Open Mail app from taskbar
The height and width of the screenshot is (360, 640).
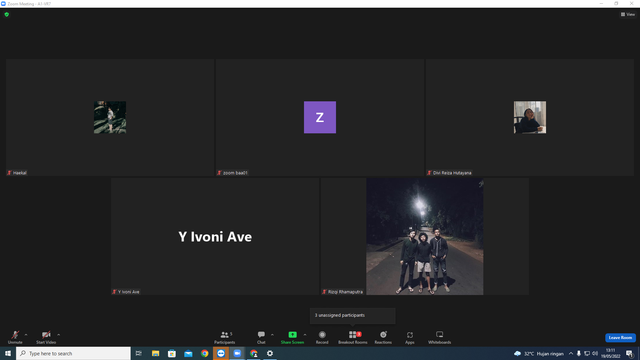188,353
